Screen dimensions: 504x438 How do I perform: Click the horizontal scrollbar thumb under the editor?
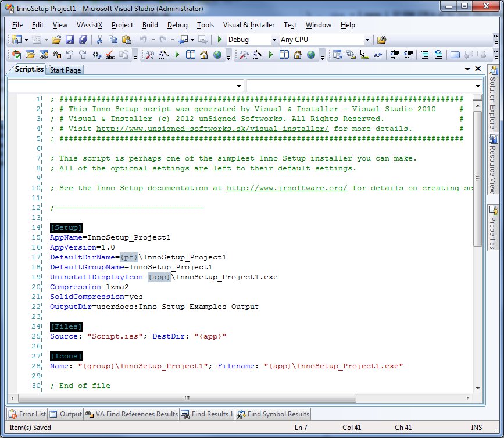(187, 398)
